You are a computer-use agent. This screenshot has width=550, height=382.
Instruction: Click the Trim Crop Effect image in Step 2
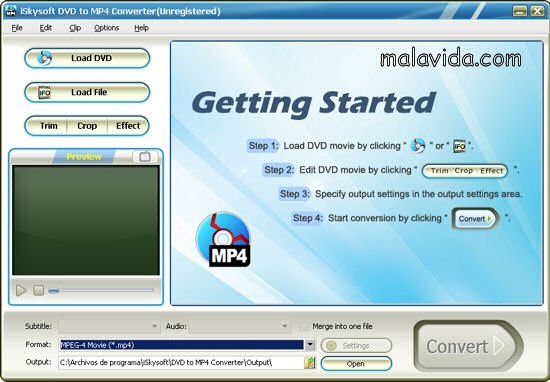465,171
